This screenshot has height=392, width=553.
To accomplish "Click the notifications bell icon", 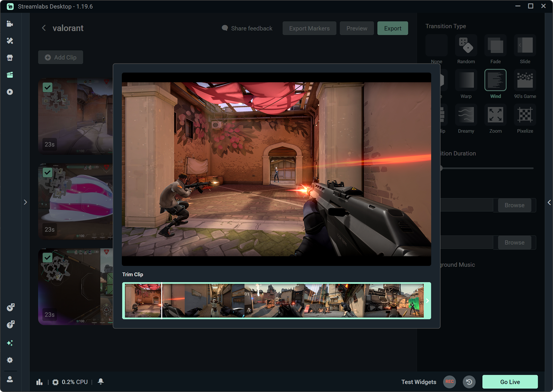I will (x=100, y=381).
